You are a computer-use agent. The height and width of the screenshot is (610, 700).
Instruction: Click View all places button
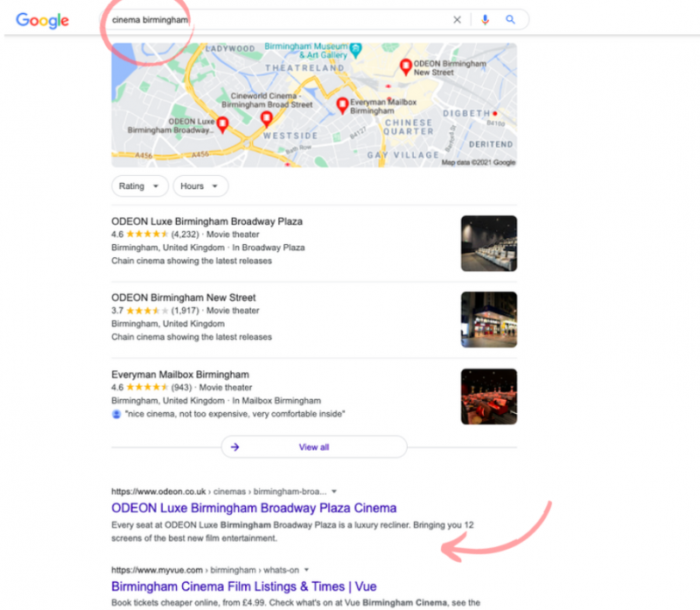coord(314,447)
